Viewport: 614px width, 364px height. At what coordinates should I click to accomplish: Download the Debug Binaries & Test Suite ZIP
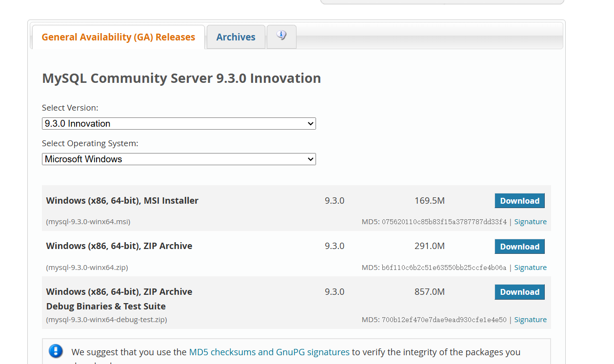pos(520,292)
